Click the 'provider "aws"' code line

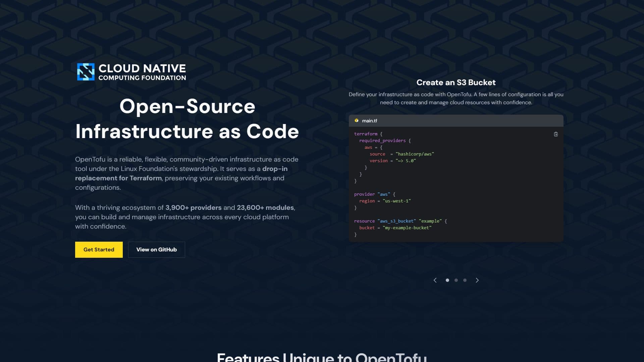375,194
